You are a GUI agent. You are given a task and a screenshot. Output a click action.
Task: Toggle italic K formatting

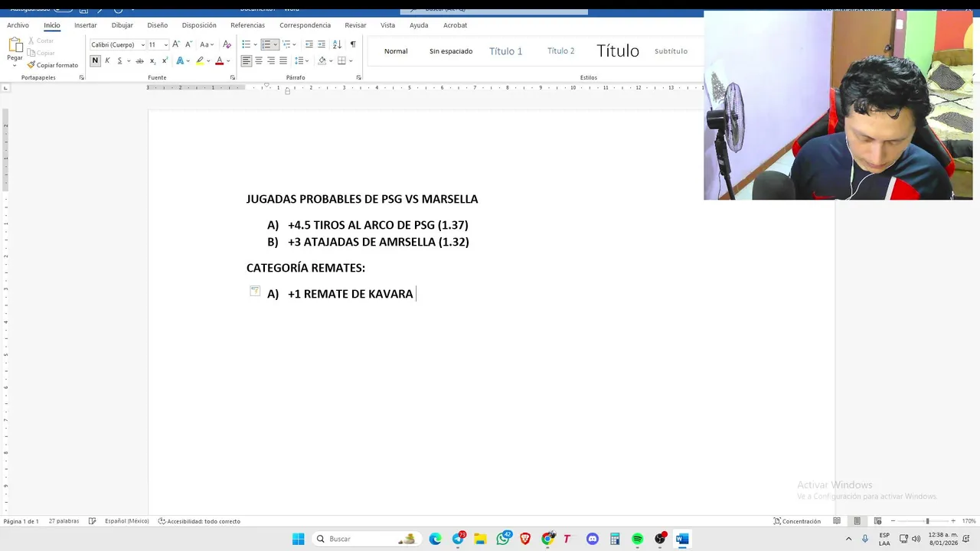(107, 60)
